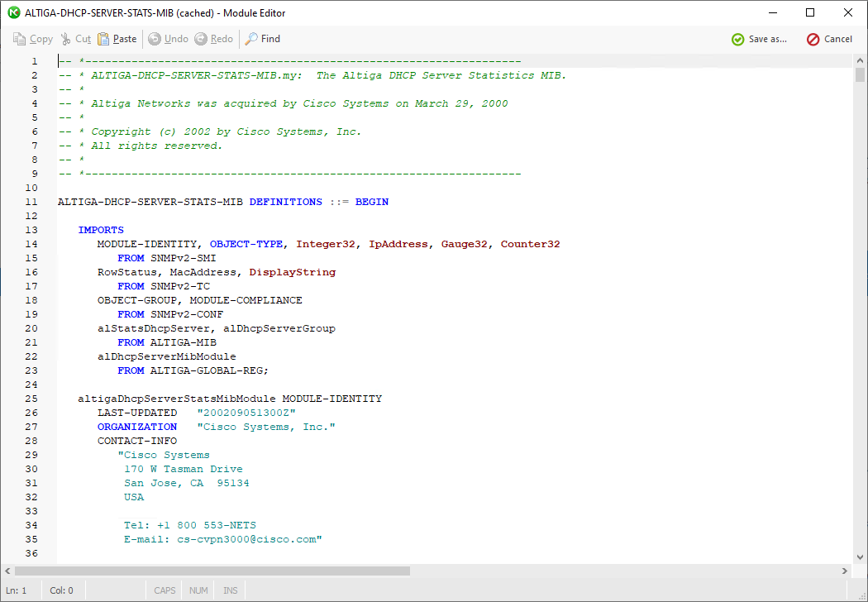This screenshot has width=868, height=602.
Task: Click the horizontal scrollbar right arrow
Action: click(x=845, y=571)
